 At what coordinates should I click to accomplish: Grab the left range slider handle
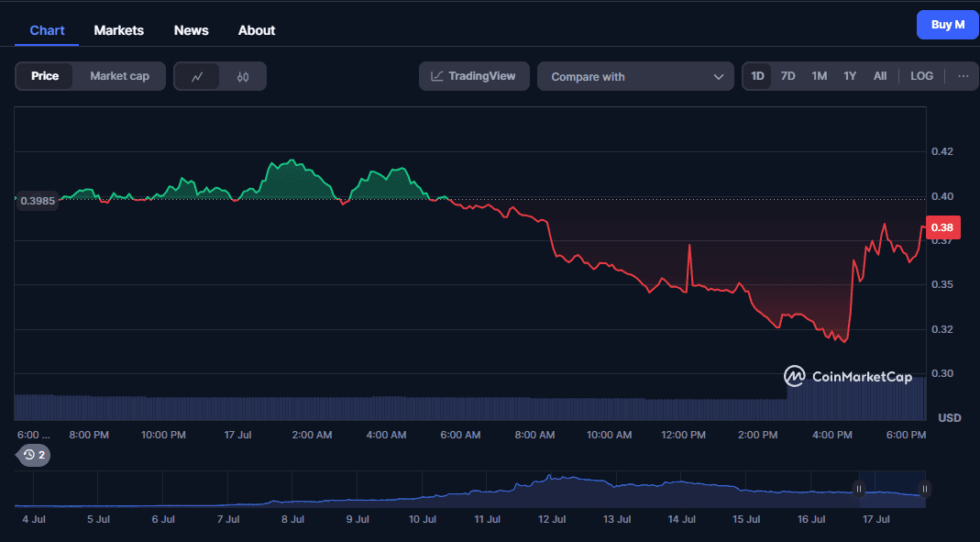click(x=859, y=489)
